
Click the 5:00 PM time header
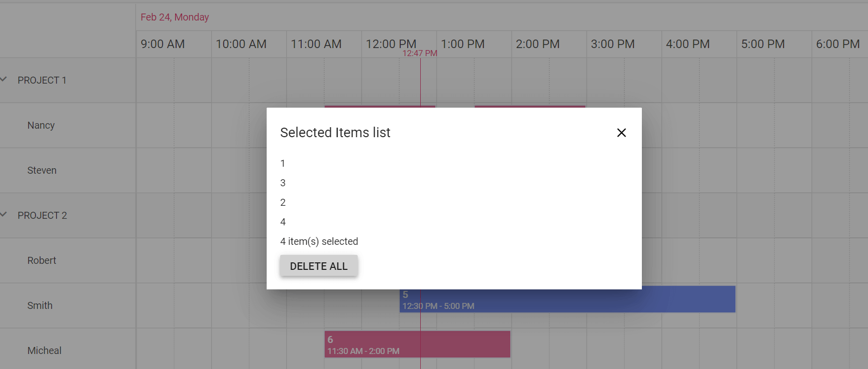[762, 44]
